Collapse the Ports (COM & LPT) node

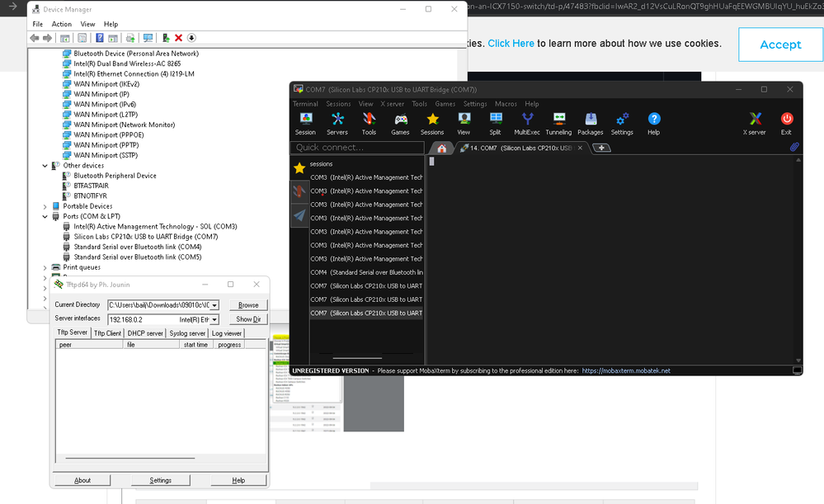click(45, 216)
